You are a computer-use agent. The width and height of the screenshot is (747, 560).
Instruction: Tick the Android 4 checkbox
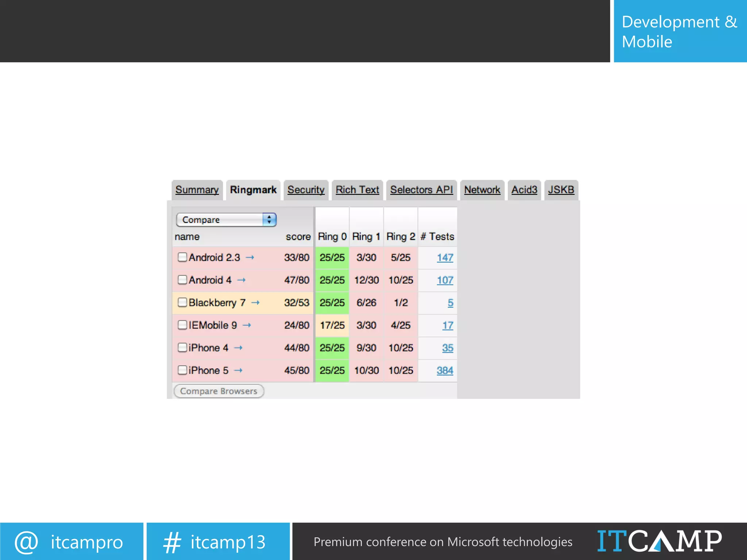point(182,280)
